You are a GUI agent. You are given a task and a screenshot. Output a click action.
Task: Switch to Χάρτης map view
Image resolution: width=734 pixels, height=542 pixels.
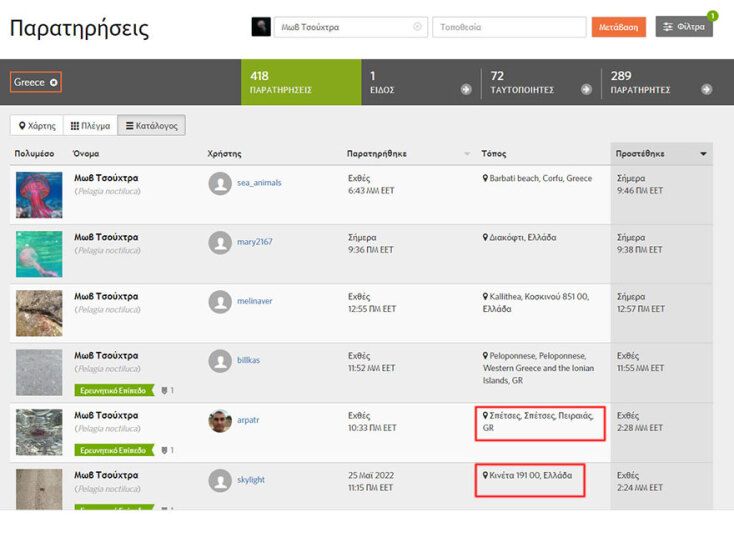pos(36,126)
